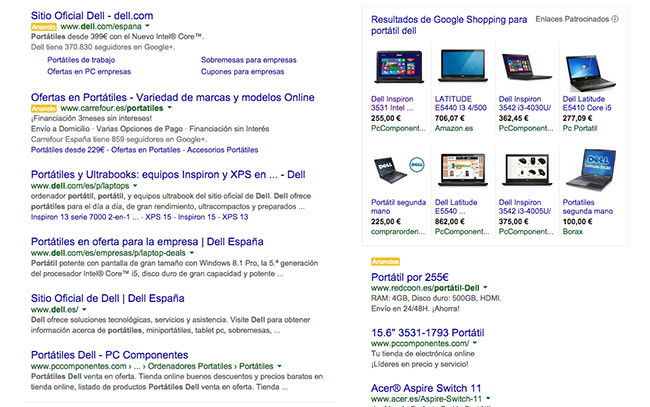This screenshot has height=407, width=650.
Task: Expand dropdown arrow beside www.dell.com/es/p/laptops
Action: 135,186
